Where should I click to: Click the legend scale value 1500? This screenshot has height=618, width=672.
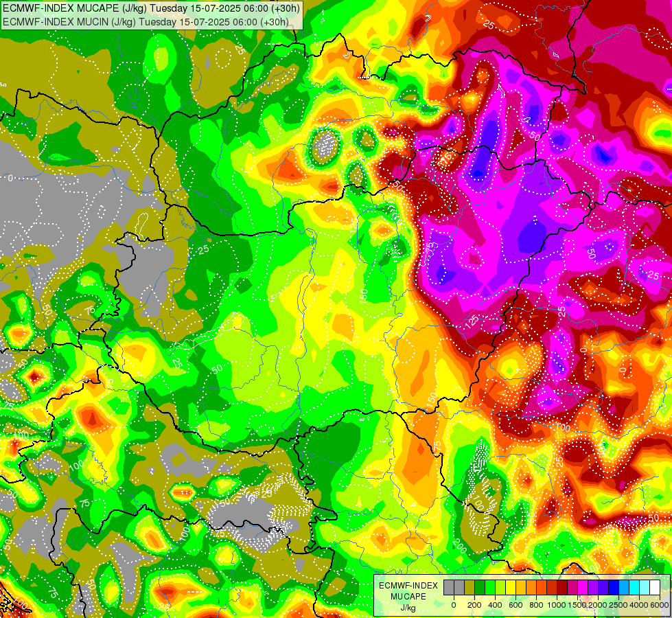point(577,605)
